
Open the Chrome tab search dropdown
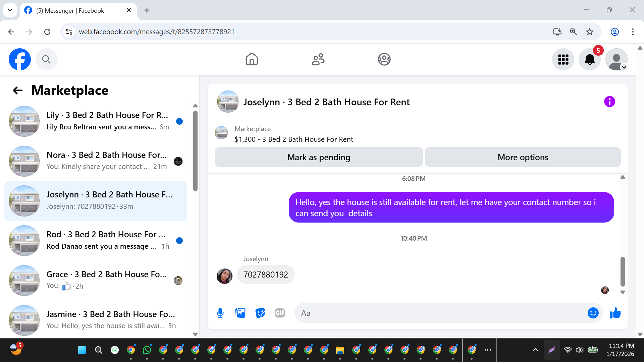pyautogui.click(x=10, y=10)
